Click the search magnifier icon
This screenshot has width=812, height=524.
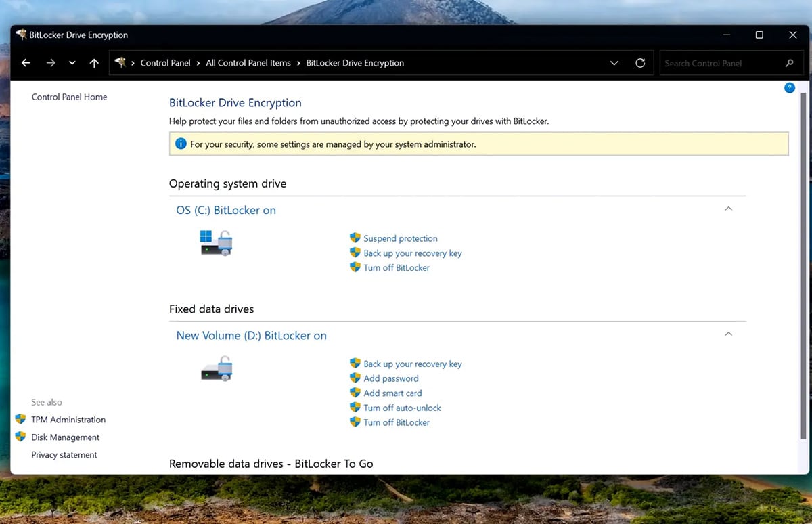(789, 63)
